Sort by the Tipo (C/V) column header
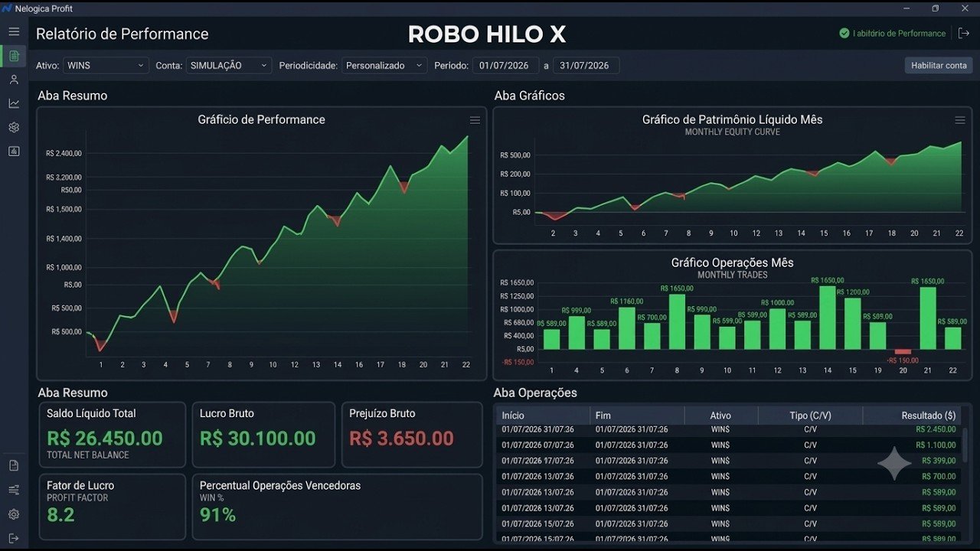 pyautogui.click(x=810, y=416)
